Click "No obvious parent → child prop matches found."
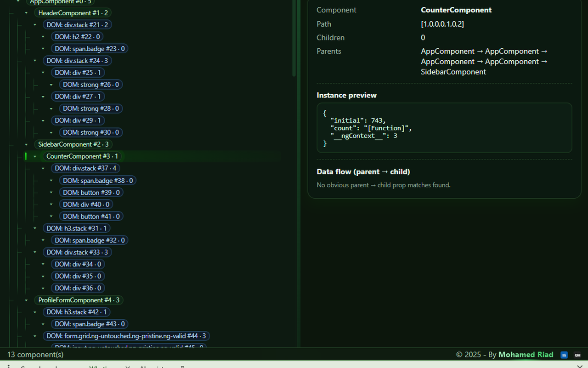 pos(384,185)
